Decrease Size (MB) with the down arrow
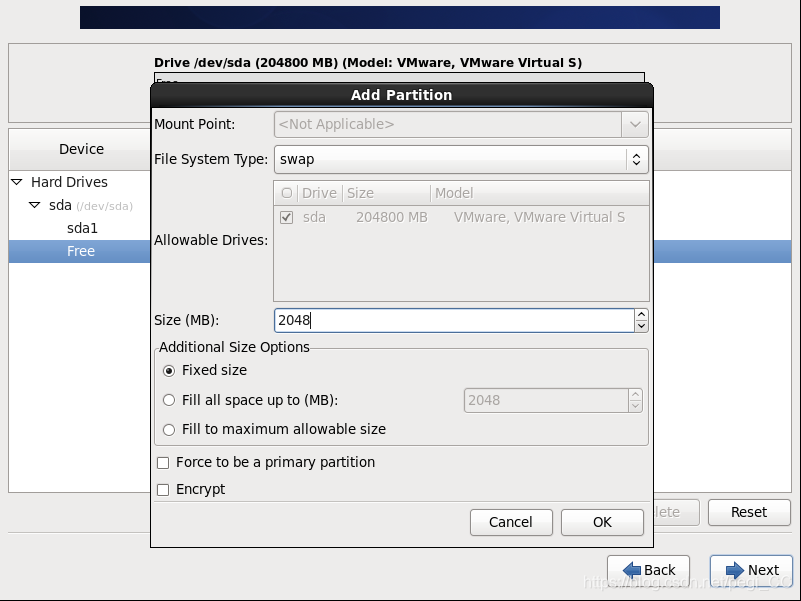 (642, 327)
